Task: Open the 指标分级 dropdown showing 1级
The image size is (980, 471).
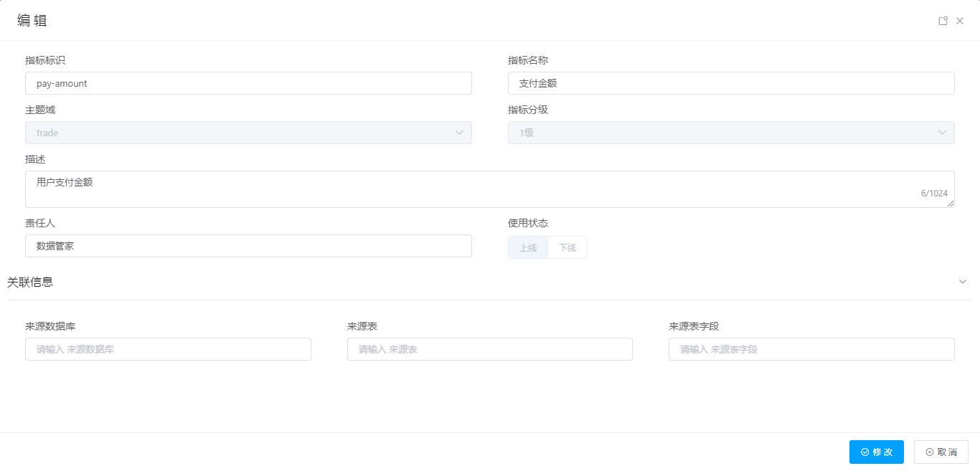Action: (x=731, y=133)
